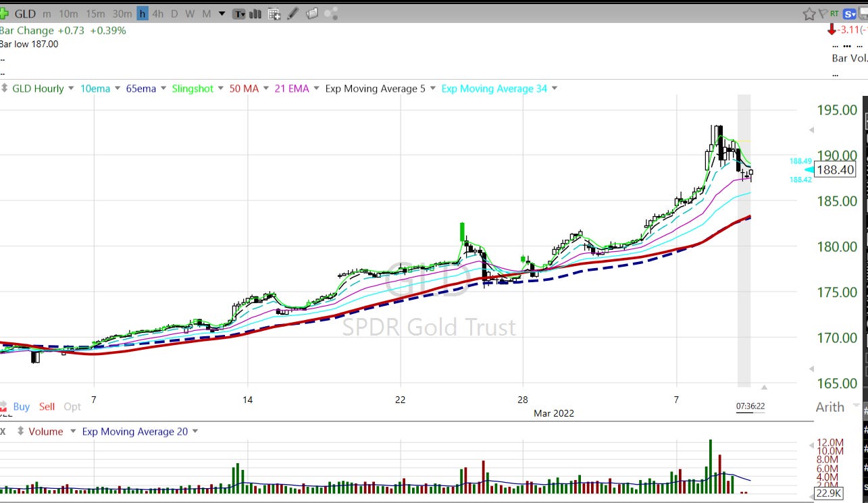The width and height of the screenshot is (868, 503).
Task: Click the share icon in toolbar
Action: 330,14
